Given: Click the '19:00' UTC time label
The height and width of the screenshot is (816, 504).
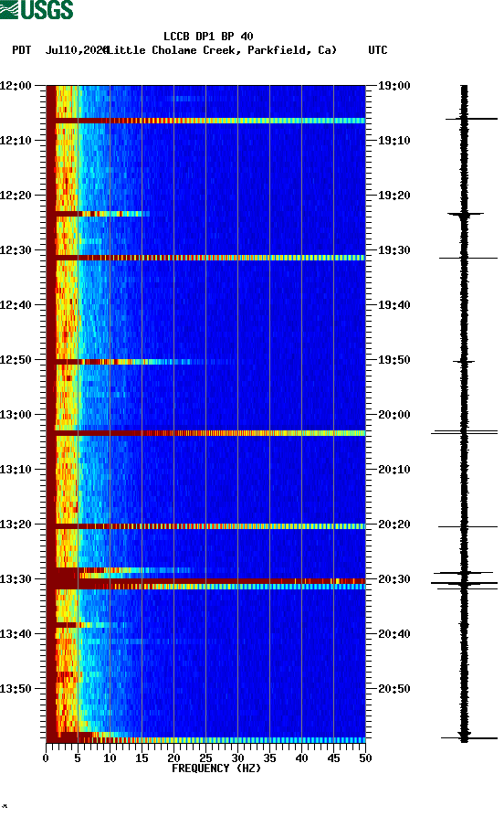Looking at the screenshot, I should [x=394, y=86].
